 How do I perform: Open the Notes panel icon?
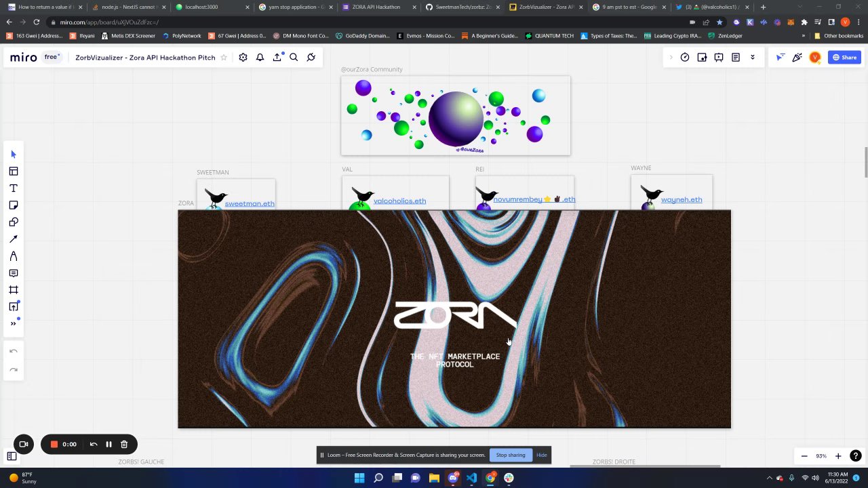tap(736, 58)
